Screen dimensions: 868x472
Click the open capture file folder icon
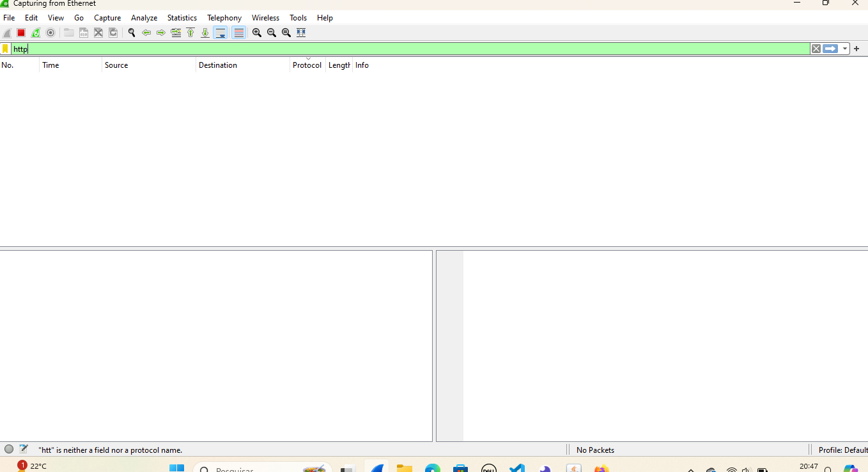[68, 33]
